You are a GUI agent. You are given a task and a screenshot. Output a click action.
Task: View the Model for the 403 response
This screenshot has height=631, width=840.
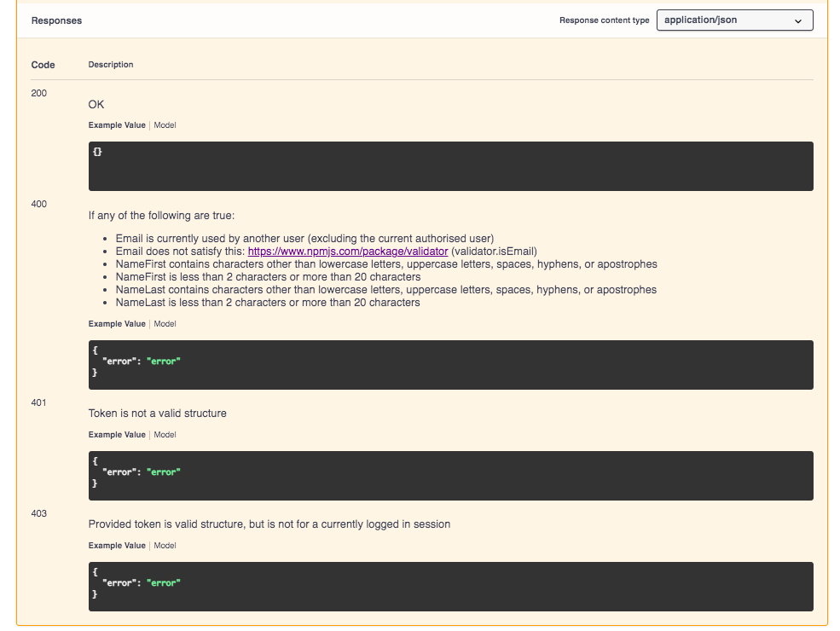click(164, 545)
